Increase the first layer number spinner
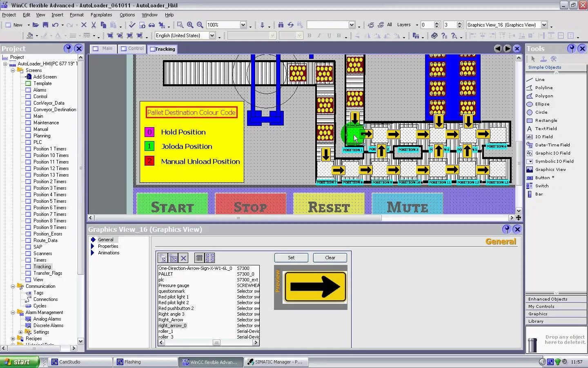 coord(437,23)
